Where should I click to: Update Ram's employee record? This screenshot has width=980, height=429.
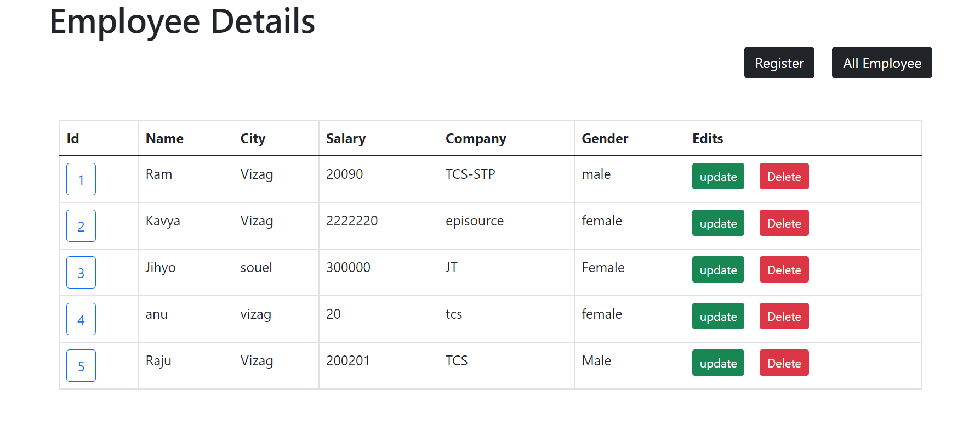(718, 176)
